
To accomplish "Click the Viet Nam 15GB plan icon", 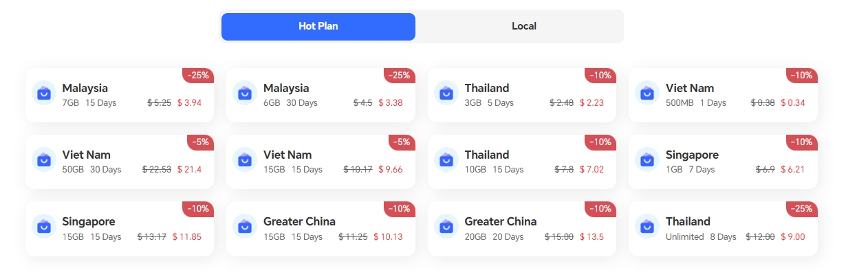I will point(245,159).
